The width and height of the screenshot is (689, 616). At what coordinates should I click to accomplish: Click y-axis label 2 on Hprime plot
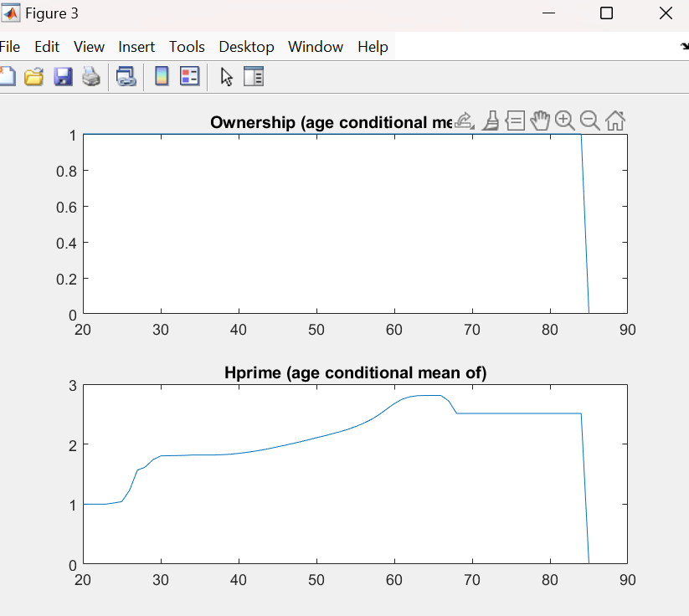coord(73,445)
